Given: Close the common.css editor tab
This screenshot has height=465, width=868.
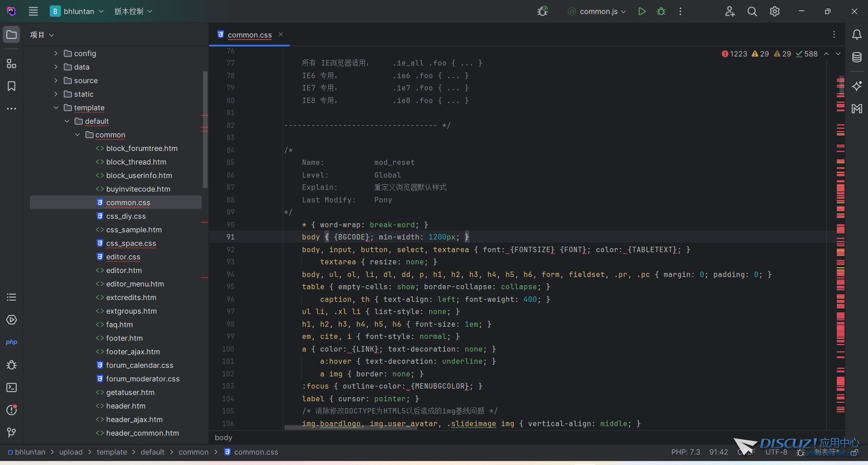Looking at the screenshot, I should click(281, 34).
